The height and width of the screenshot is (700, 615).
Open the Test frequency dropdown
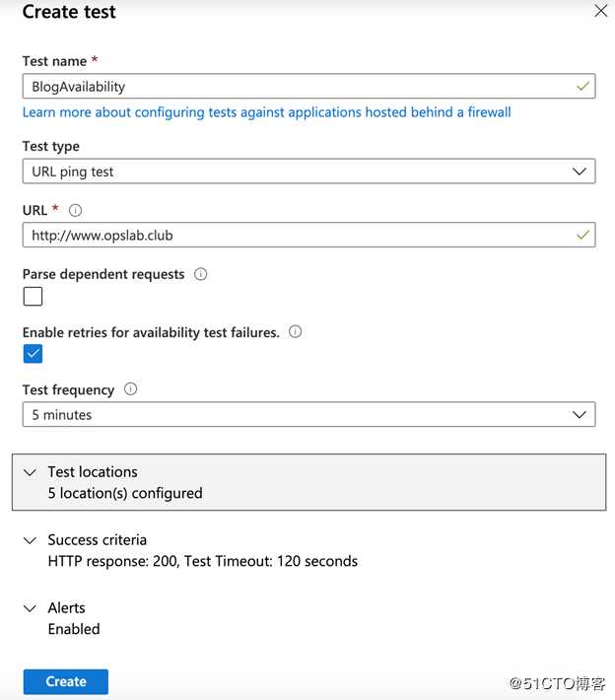(308, 414)
